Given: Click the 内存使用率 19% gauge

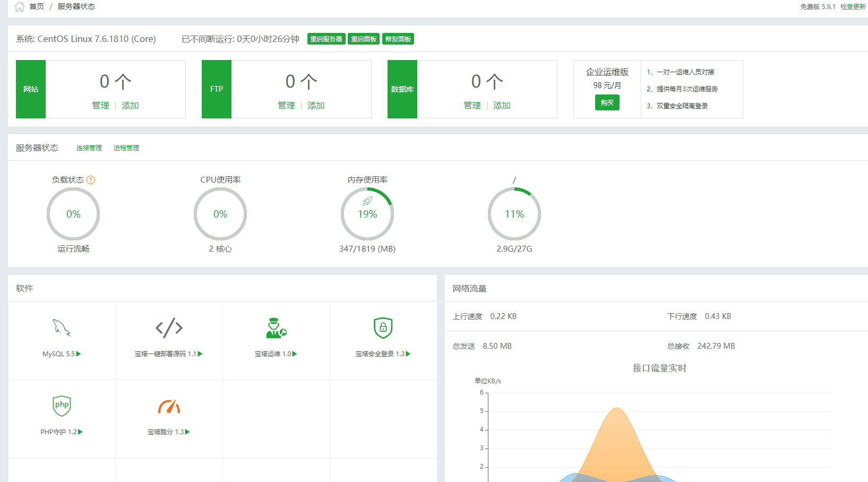Looking at the screenshot, I should click(x=367, y=214).
